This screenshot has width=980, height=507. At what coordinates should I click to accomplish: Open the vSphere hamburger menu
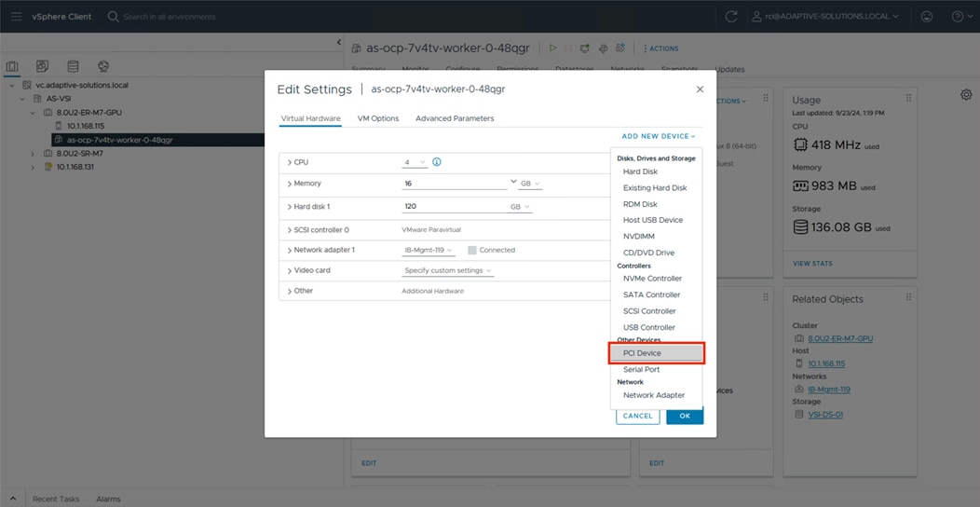tap(16, 16)
